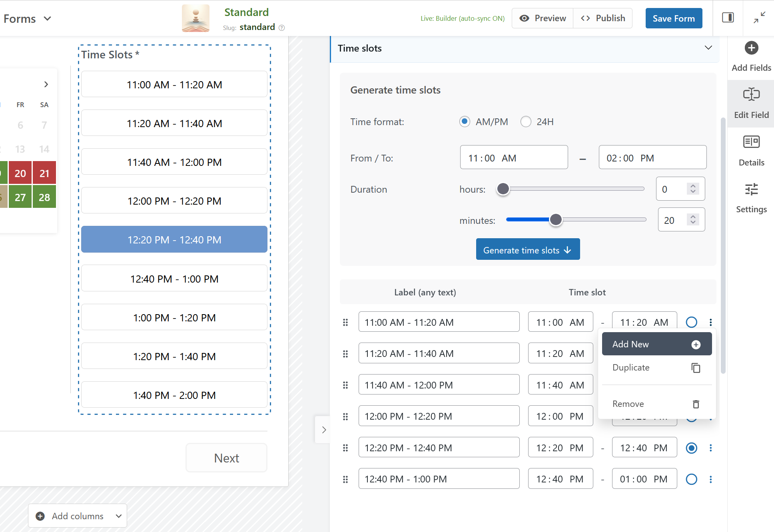The image size is (774, 532).
Task: Select the Edit Field sidebar icon
Action: [x=751, y=95]
